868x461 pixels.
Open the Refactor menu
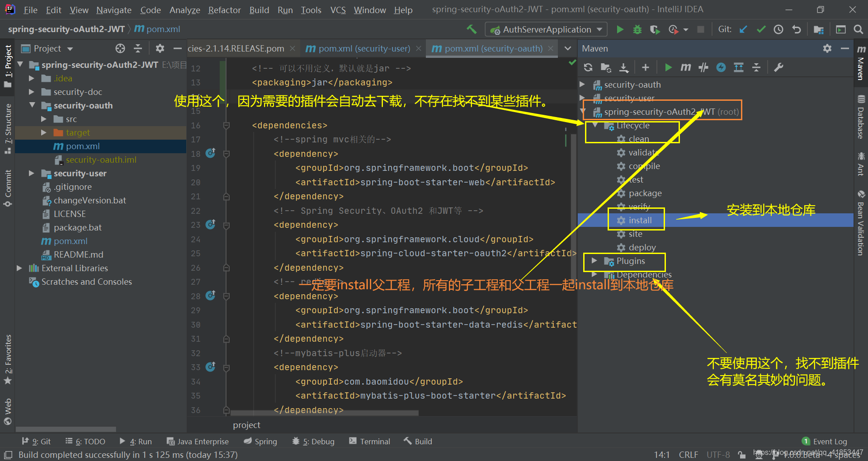tap(224, 10)
